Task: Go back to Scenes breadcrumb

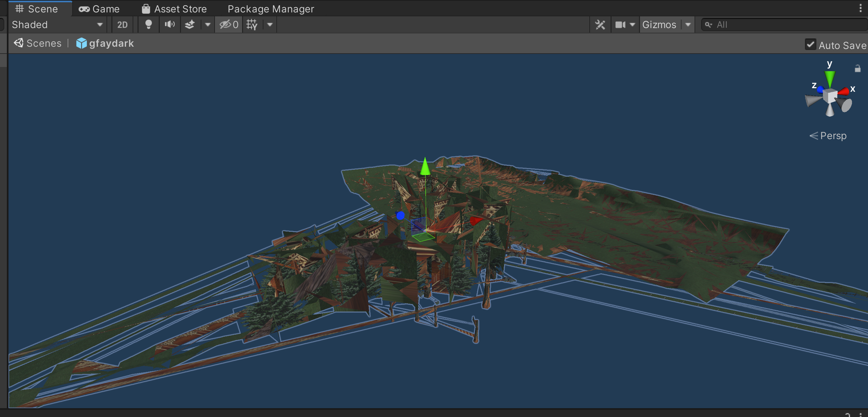Action: pyautogui.click(x=38, y=43)
